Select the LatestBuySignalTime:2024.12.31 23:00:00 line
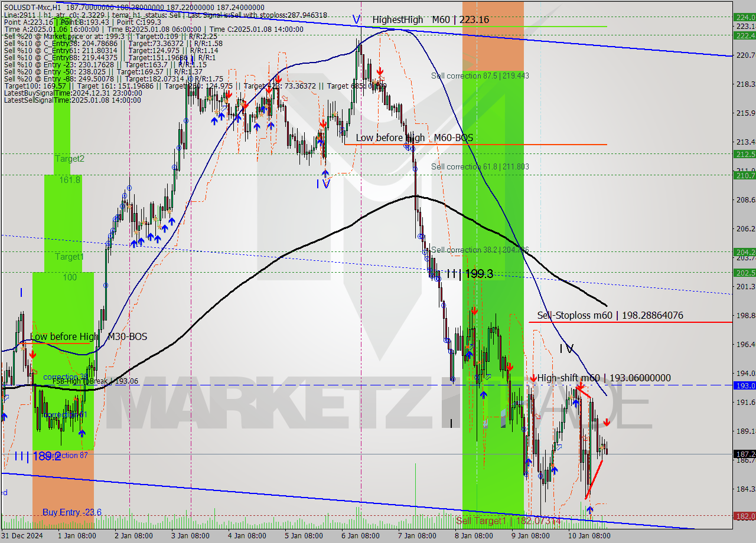This screenshot has width=756, height=543. [73, 93]
